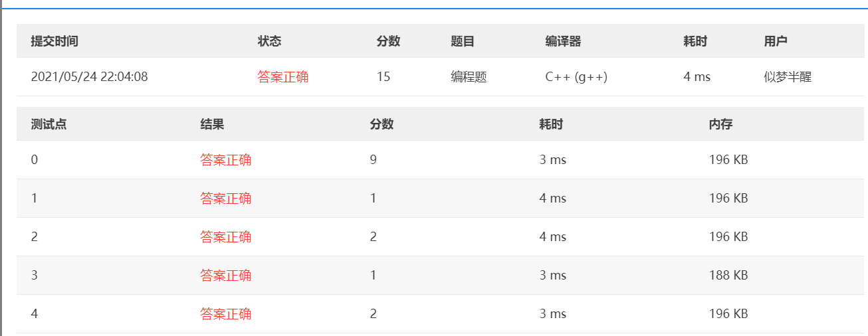Select the 内存 column header
This screenshot has height=336, width=868.
coord(720,124)
